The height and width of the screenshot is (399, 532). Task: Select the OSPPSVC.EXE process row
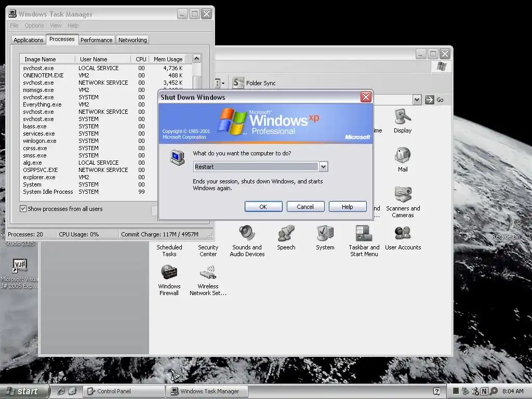90,170
